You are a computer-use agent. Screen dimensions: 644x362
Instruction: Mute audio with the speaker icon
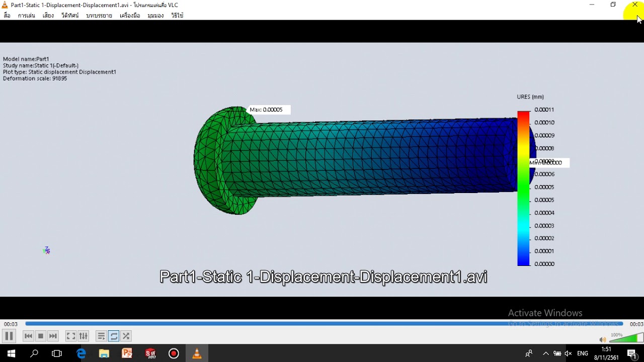pyautogui.click(x=603, y=339)
